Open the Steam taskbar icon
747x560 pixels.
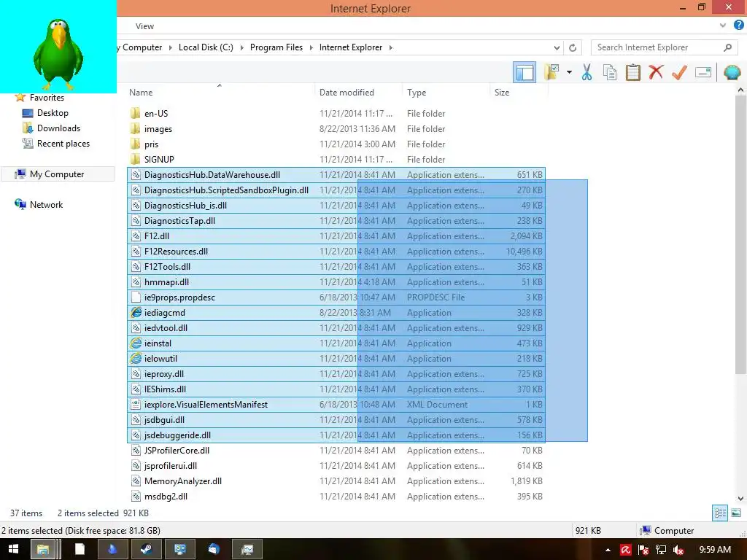coord(146,549)
